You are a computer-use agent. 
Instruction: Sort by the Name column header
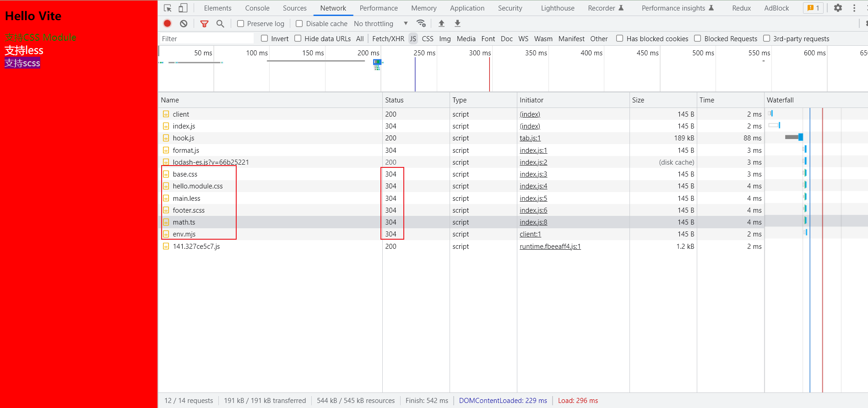270,100
